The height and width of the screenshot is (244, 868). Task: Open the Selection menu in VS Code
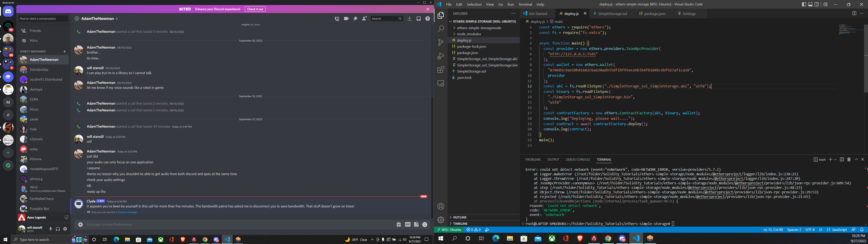[x=474, y=4]
